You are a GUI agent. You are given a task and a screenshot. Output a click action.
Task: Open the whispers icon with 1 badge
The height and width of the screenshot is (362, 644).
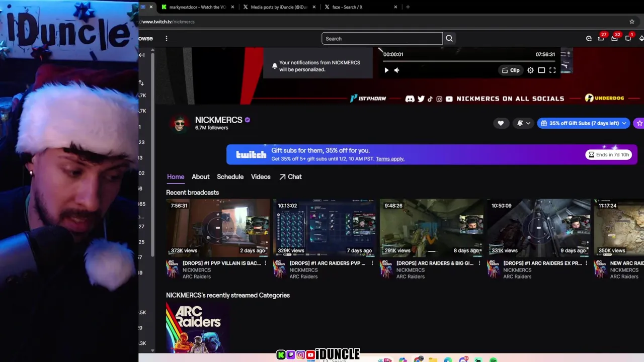pyautogui.click(x=628, y=38)
